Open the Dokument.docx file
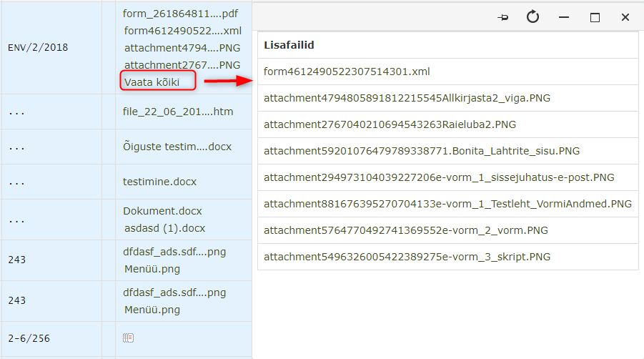The image size is (644, 359). coord(162,211)
